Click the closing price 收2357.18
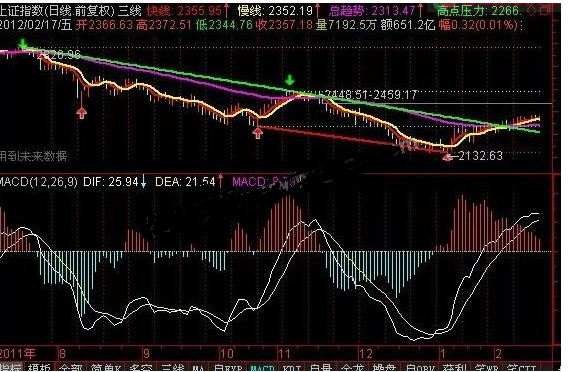 (284, 25)
